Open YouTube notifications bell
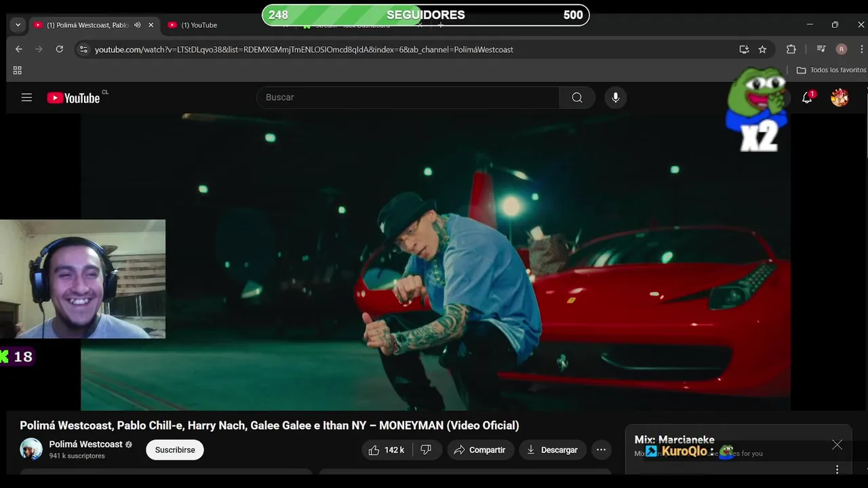 pyautogui.click(x=807, y=98)
